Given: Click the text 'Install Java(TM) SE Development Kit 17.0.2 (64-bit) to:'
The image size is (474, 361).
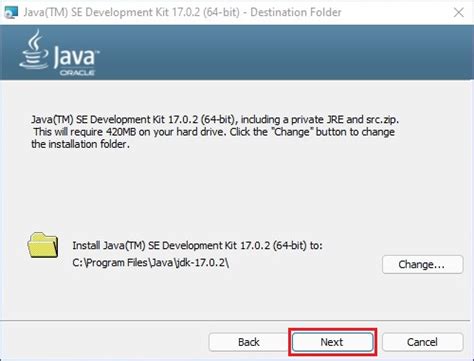Looking at the screenshot, I should [197, 246].
